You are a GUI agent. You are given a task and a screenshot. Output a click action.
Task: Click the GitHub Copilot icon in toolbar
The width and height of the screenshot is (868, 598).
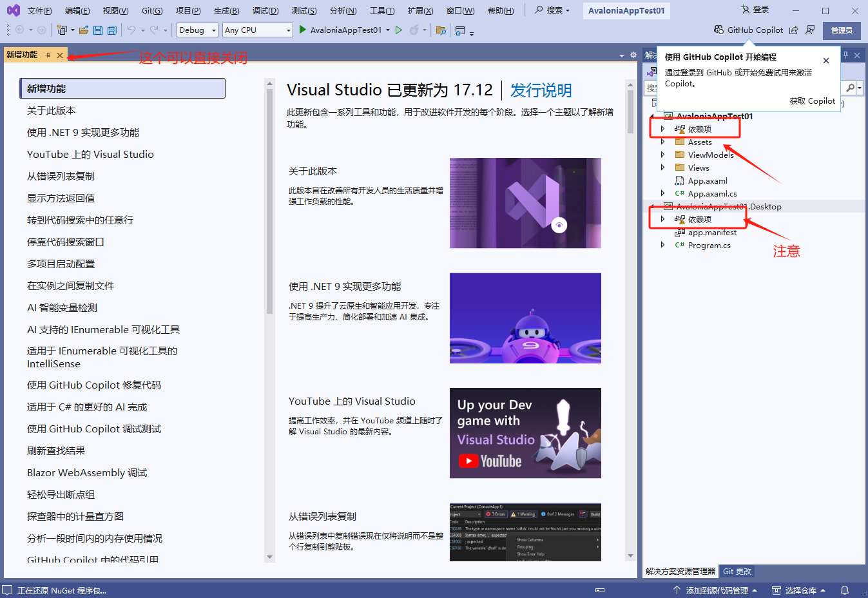click(719, 30)
